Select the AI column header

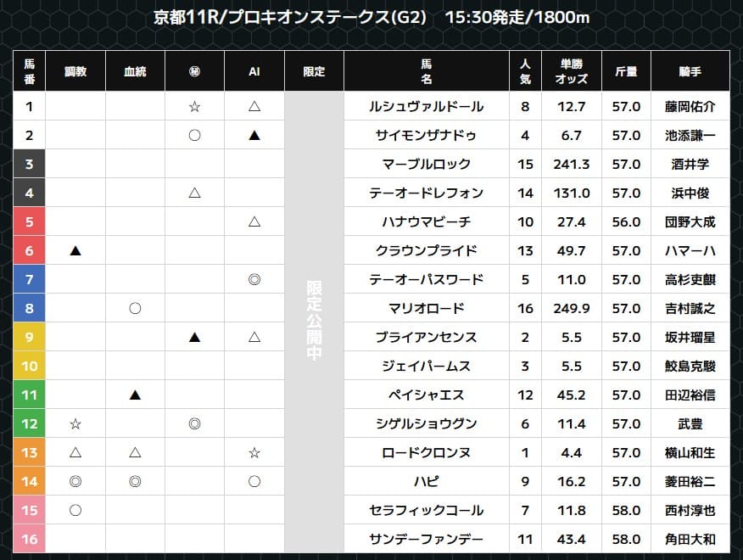click(x=254, y=72)
